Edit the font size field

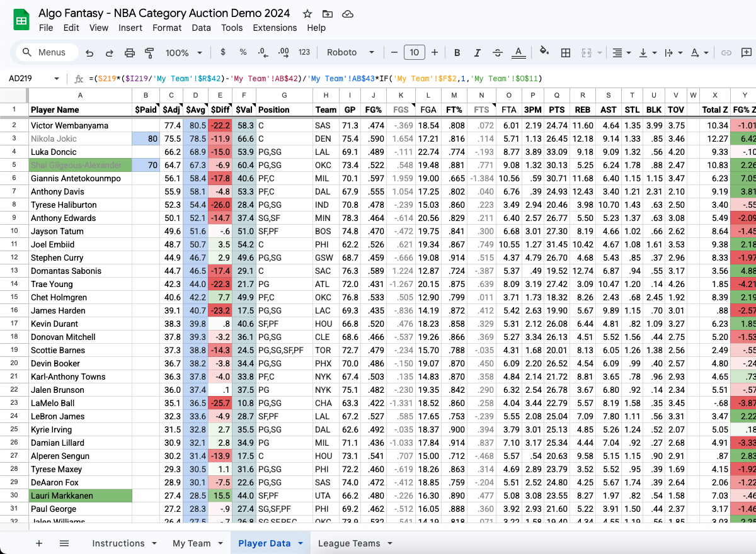click(414, 52)
